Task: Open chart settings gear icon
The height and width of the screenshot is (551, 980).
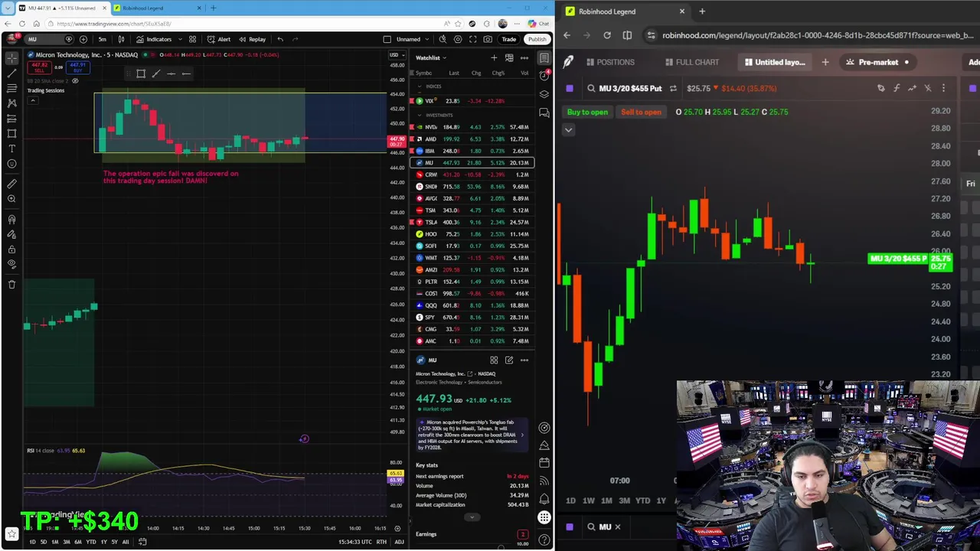Action: (458, 39)
